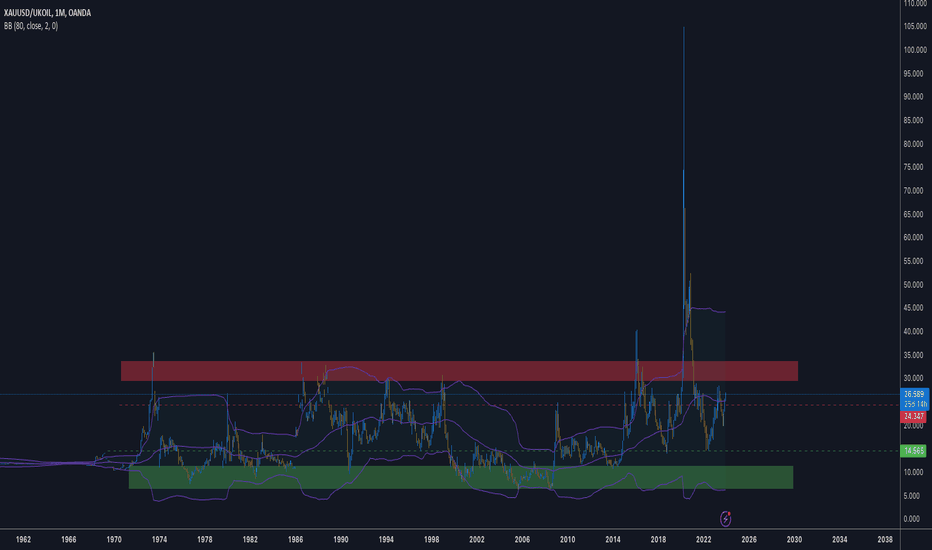Click the 1982 year label on time axis
932x550 pixels.
click(250, 540)
